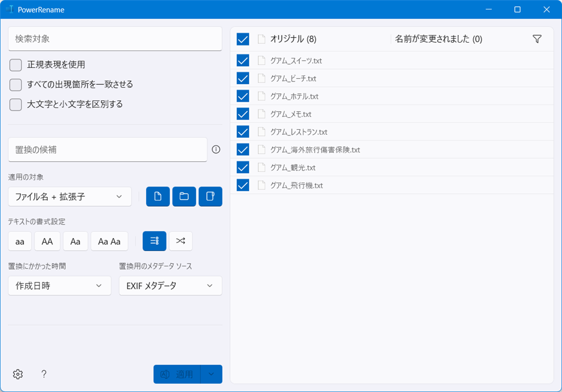Toggle the include subfolders icon

click(x=210, y=197)
